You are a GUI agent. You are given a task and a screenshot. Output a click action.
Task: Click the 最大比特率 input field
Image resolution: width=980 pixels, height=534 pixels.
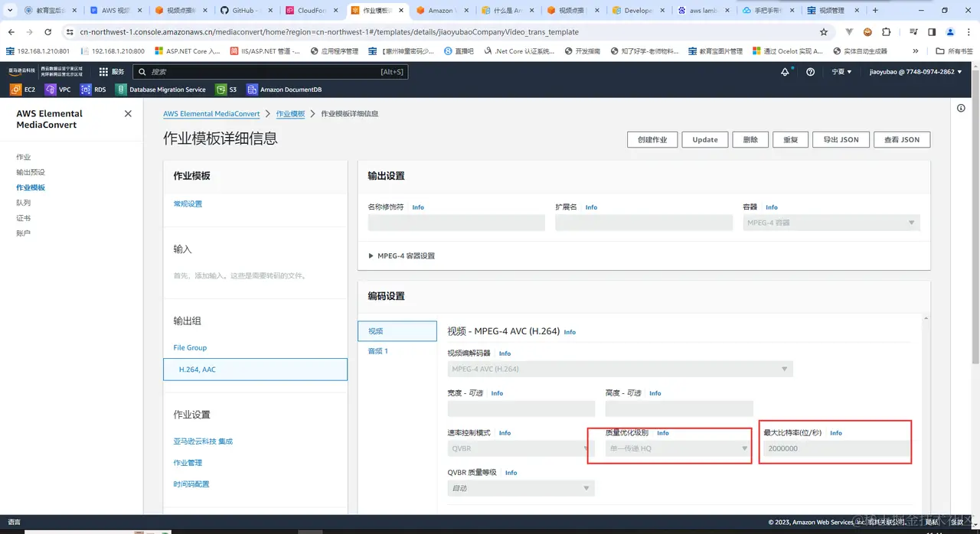pyautogui.click(x=837, y=448)
